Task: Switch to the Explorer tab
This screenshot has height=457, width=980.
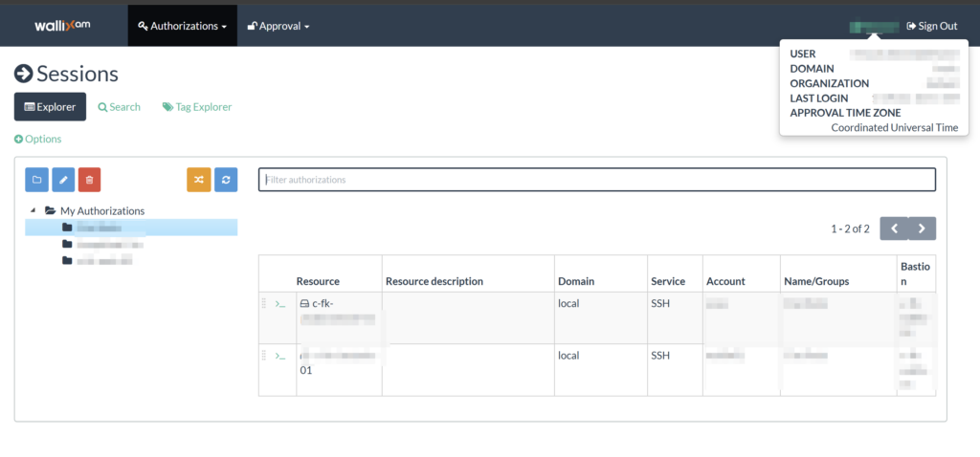Action: (x=50, y=107)
